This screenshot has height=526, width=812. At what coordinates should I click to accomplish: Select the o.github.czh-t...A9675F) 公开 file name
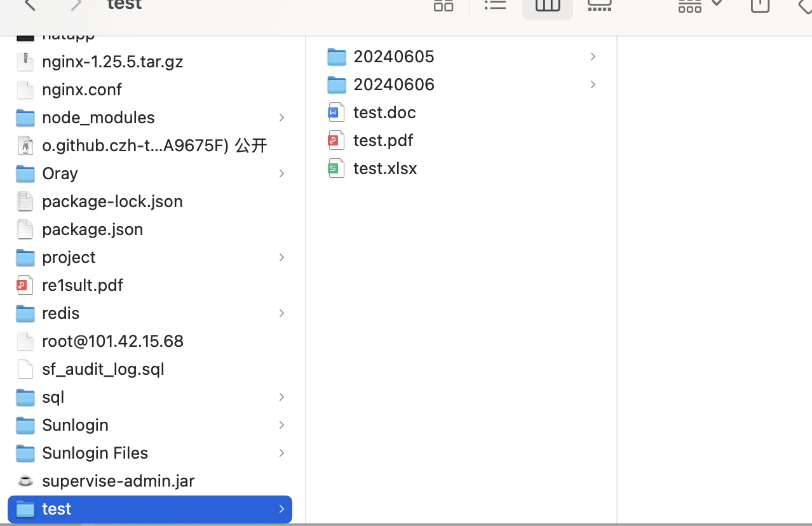[154, 145]
